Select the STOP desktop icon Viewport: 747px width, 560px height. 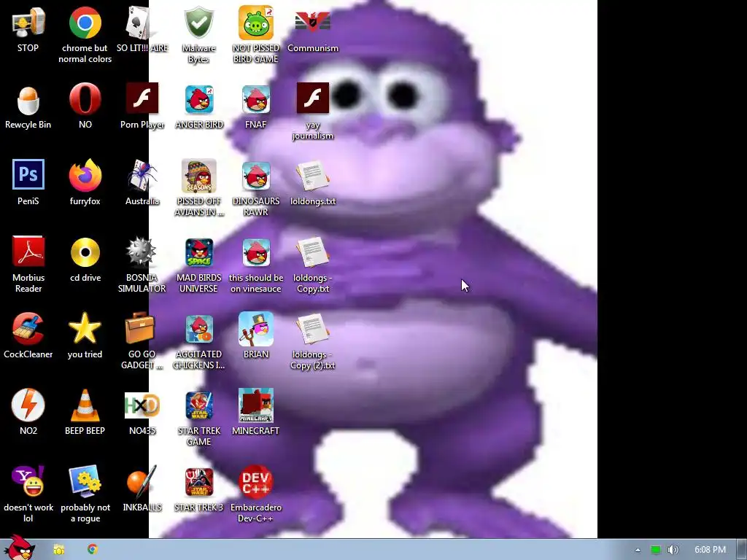coord(28,23)
